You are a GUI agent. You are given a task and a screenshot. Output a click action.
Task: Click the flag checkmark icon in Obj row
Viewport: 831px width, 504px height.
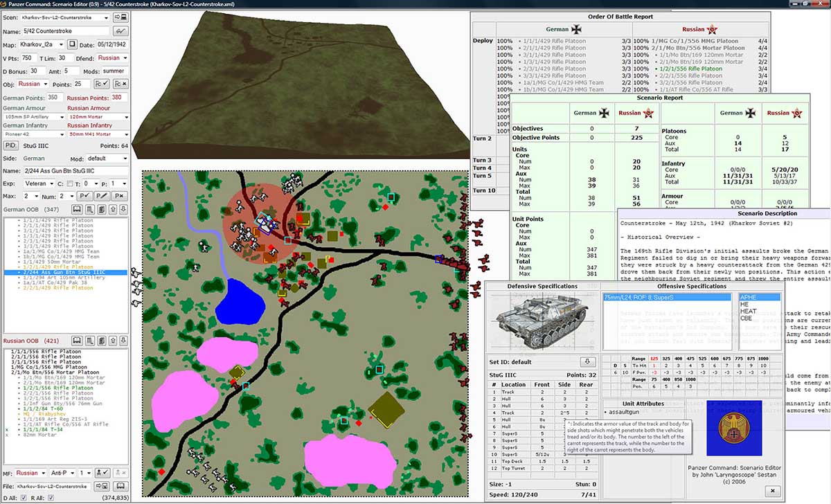tap(101, 84)
